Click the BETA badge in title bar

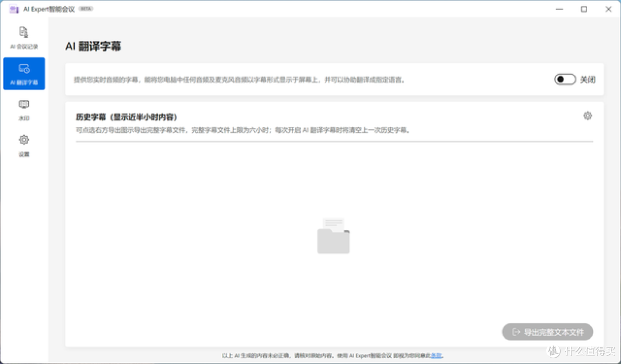pos(86,9)
